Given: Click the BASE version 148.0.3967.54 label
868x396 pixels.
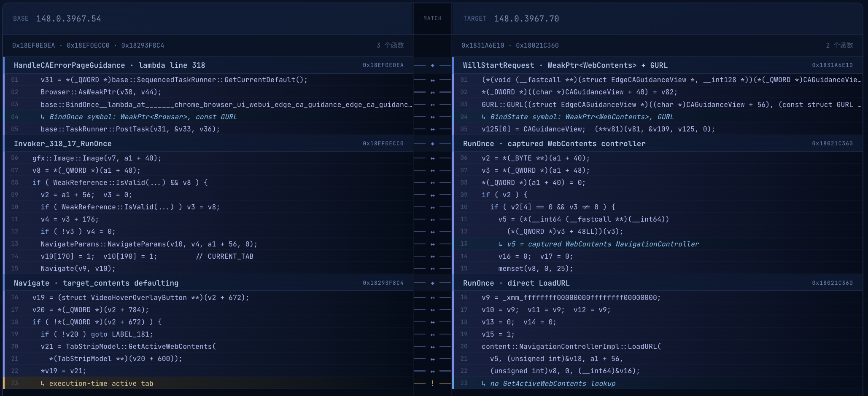Looking at the screenshot, I should tap(68, 19).
